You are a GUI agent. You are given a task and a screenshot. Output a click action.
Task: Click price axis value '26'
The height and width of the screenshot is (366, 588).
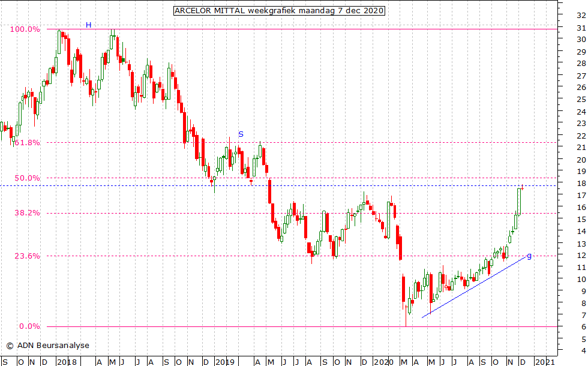(x=581, y=88)
